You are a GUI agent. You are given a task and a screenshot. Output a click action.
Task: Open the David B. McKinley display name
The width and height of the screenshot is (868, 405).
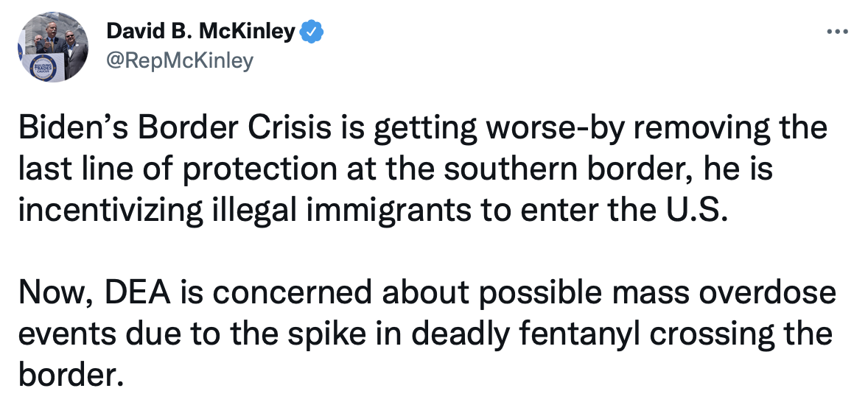coord(201,32)
